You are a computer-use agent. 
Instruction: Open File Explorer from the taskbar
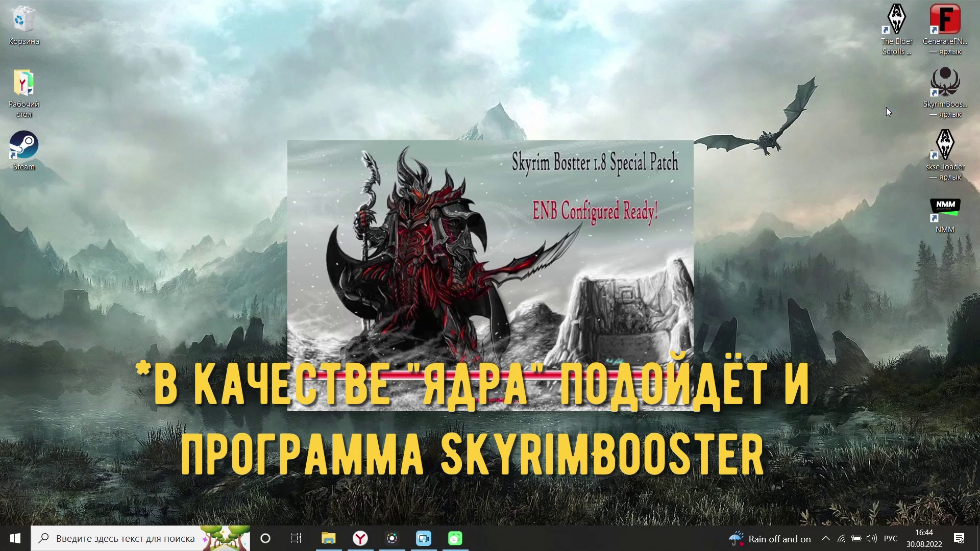328,538
